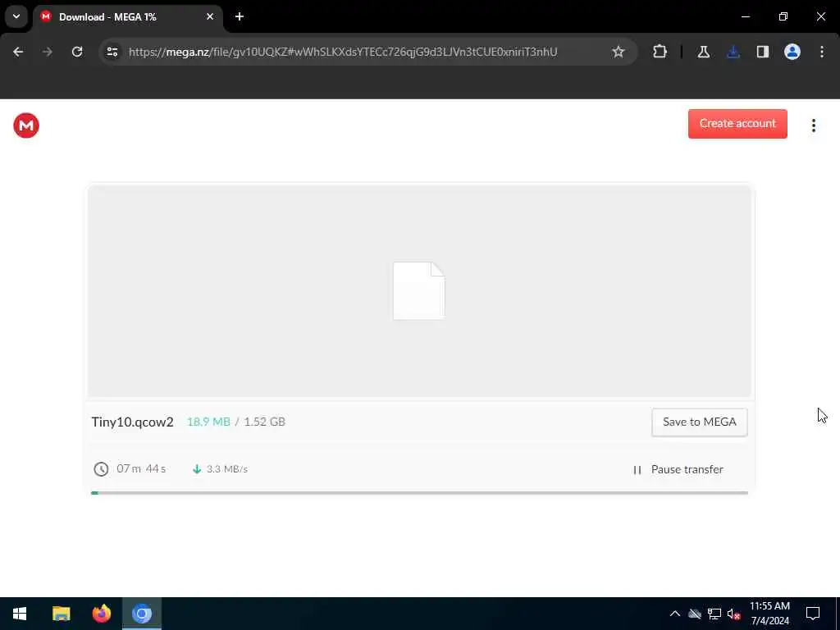Open the browser extensions puzzle icon
Screen dimensions: 840x630
click(660, 52)
